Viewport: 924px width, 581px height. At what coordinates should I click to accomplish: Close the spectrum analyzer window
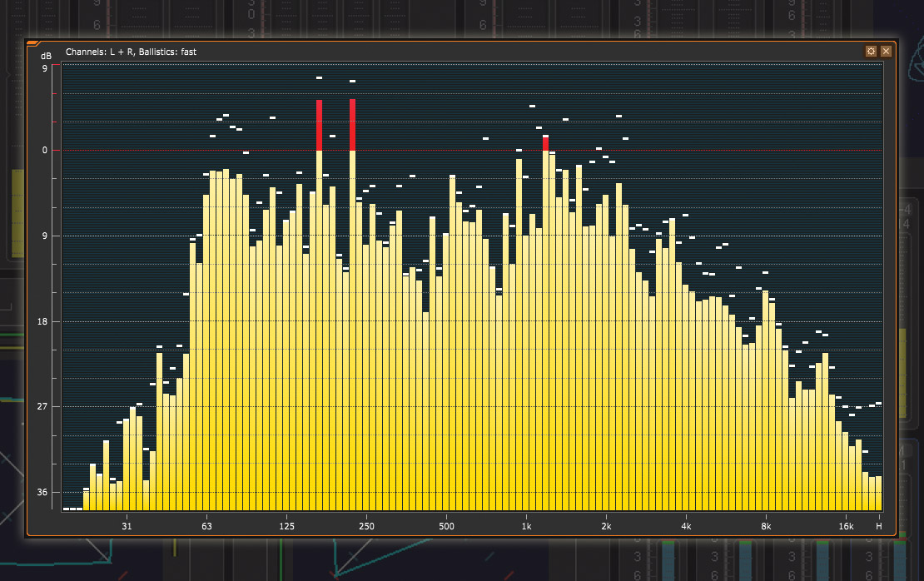point(886,51)
